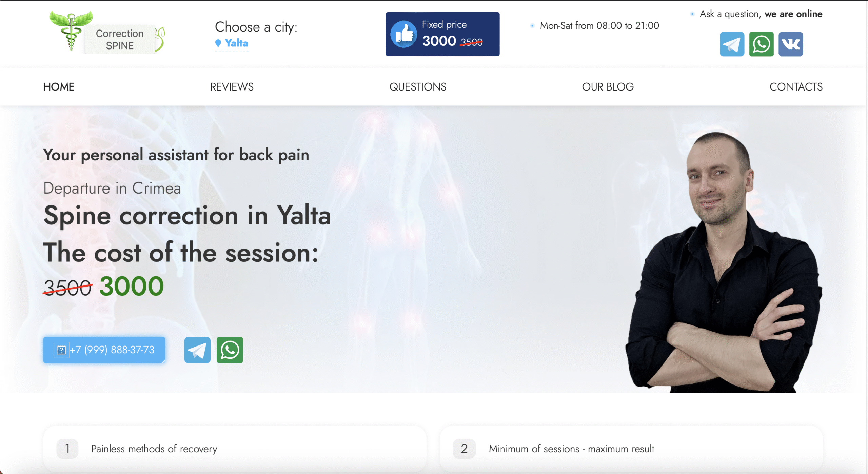Click the Fixed price 3000 banner
The image size is (868, 474).
tap(442, 34)
